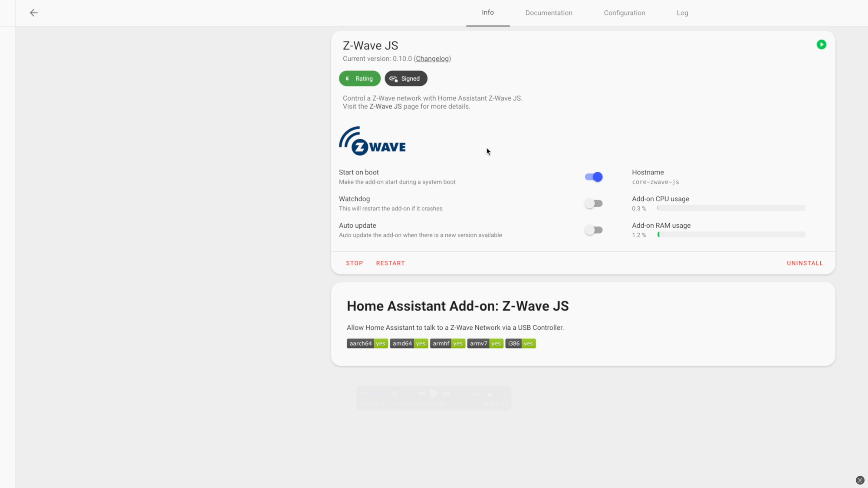The image size is (868, 488).
Task: Click the faded play button in the media overlay
Action: point(434,393)
